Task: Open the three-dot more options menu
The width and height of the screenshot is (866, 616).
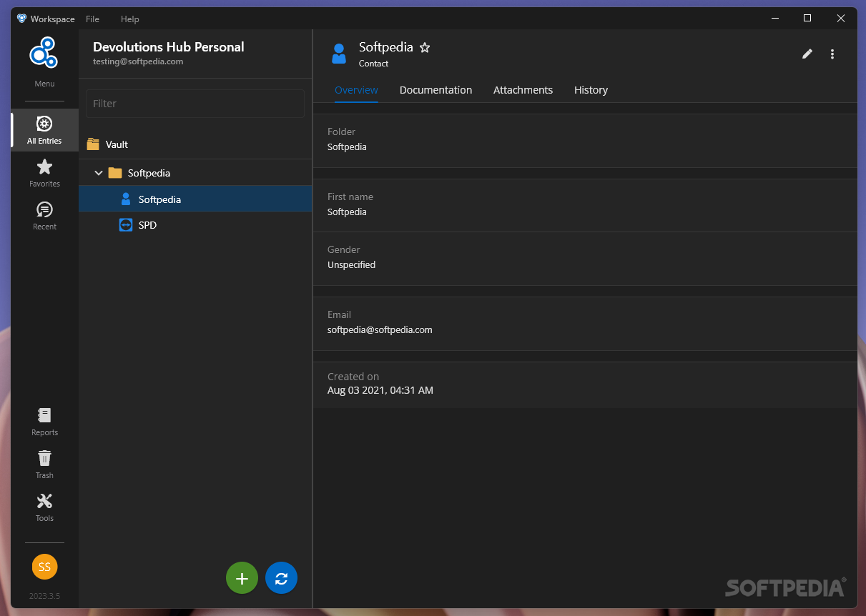Action: (832, 54)
